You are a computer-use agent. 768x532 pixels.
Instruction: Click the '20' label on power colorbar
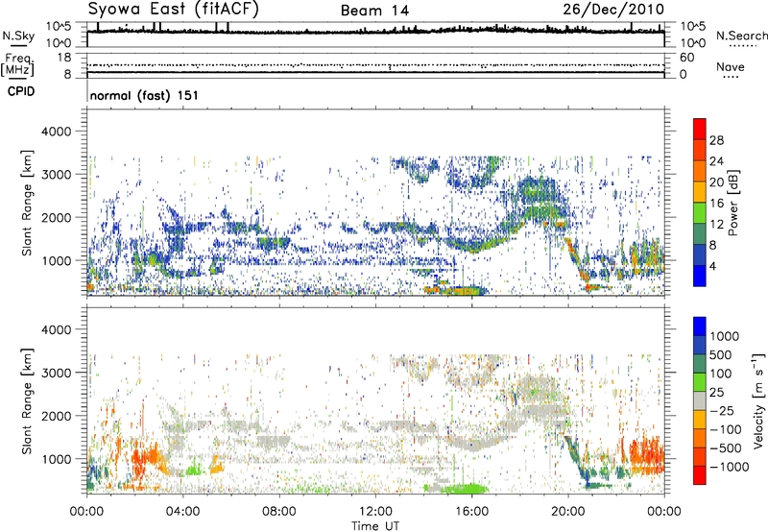[x=716, y=182]
